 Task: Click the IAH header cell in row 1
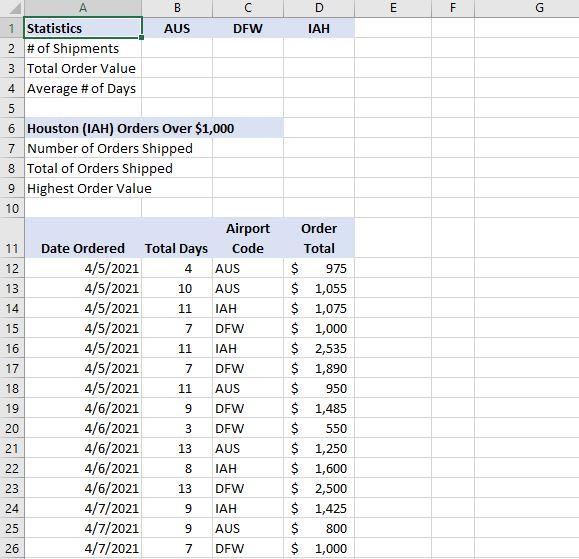tap(319, 28)
